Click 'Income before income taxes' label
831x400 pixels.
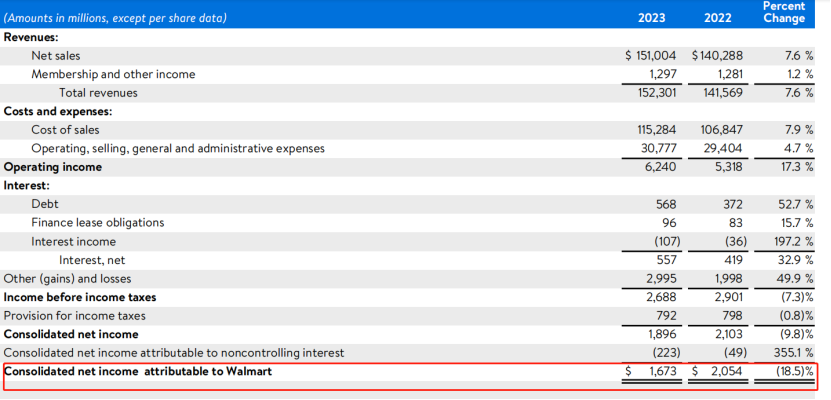point(80,297)
